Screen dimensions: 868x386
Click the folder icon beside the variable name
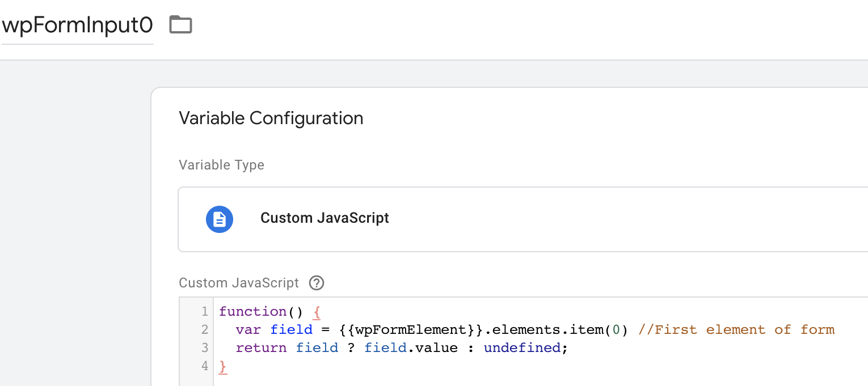(181, 25)
